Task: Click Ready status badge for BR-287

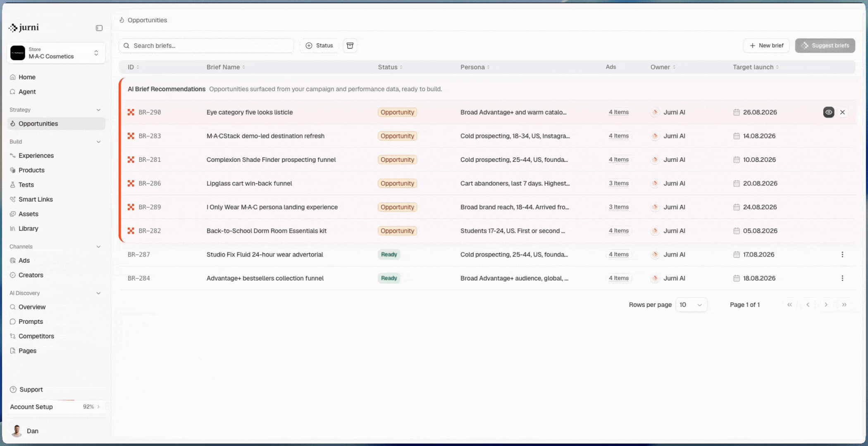Action: [389, 255]
